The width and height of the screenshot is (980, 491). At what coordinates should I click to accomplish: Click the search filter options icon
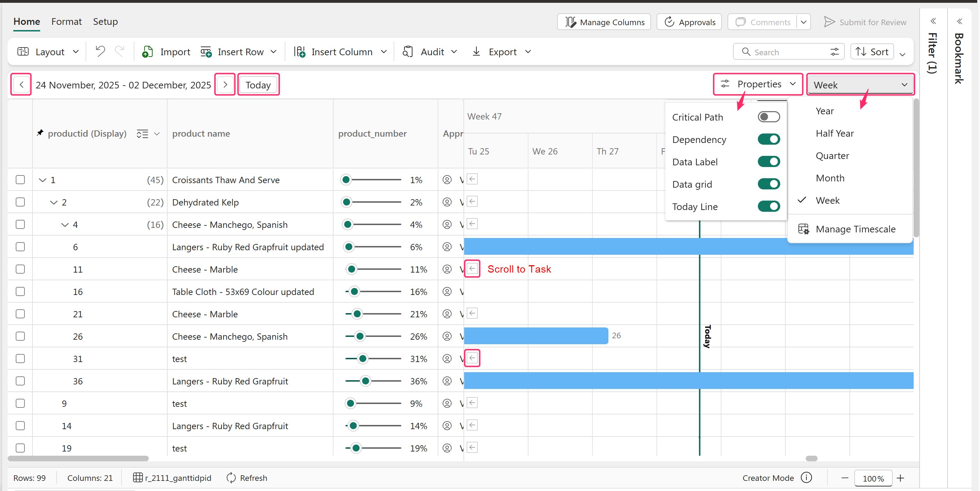pos(834,52)
